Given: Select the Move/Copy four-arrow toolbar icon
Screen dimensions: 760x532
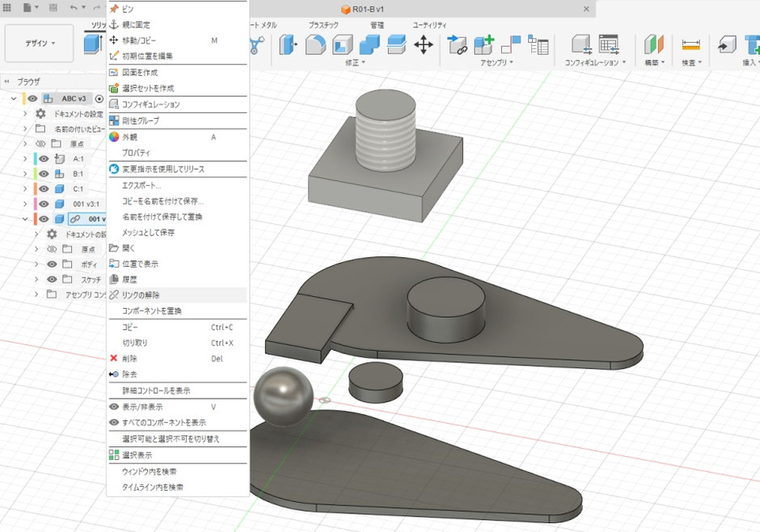Looking at the screenshot, I should click(424, 44).
